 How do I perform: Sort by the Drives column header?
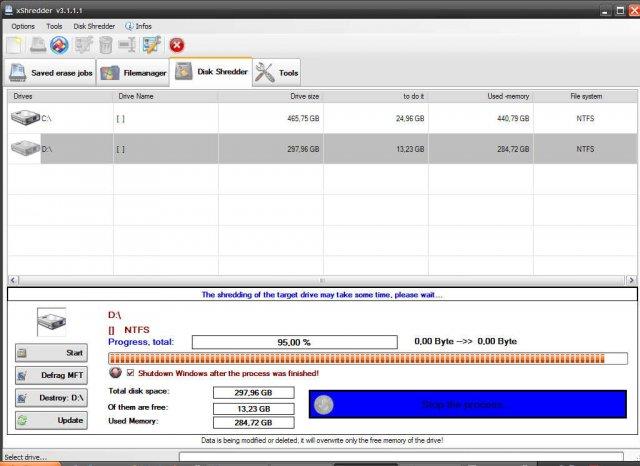tap(60, 96)
